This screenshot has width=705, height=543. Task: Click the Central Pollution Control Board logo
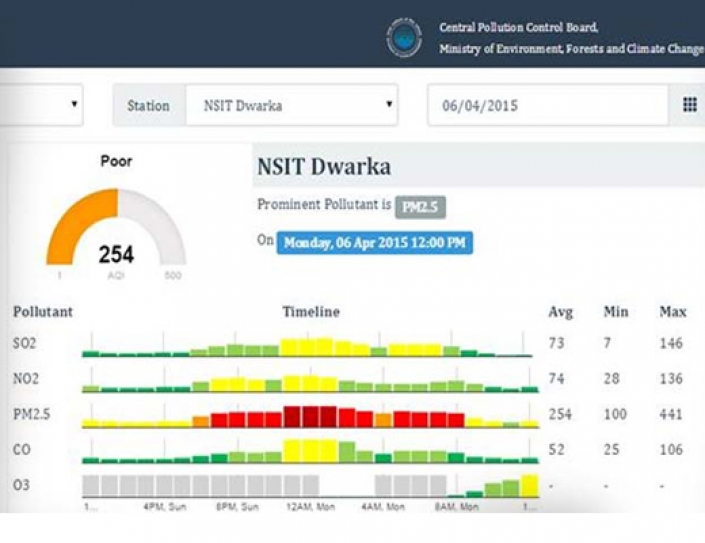pos(404,38)
